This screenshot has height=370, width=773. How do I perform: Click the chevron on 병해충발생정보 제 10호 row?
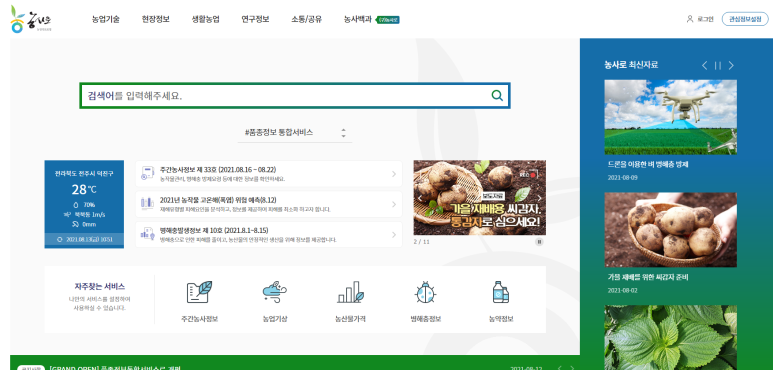pyautogui.click(x=394, y=235)
